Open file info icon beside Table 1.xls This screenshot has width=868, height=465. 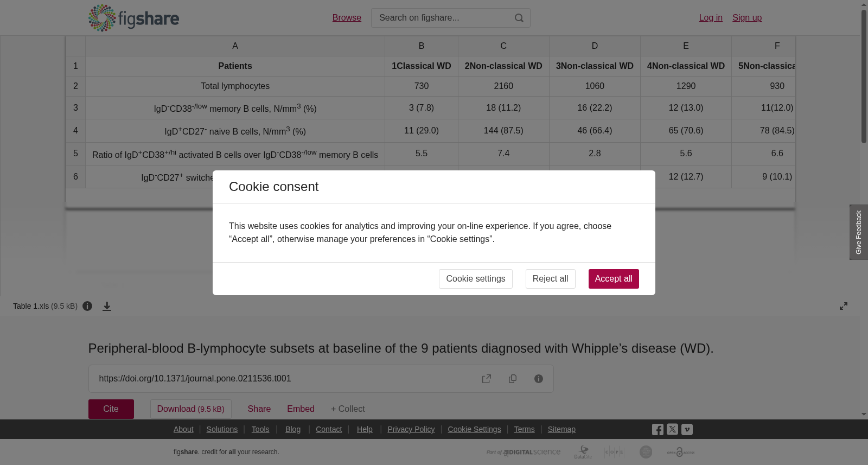click(x=87, y=306)
